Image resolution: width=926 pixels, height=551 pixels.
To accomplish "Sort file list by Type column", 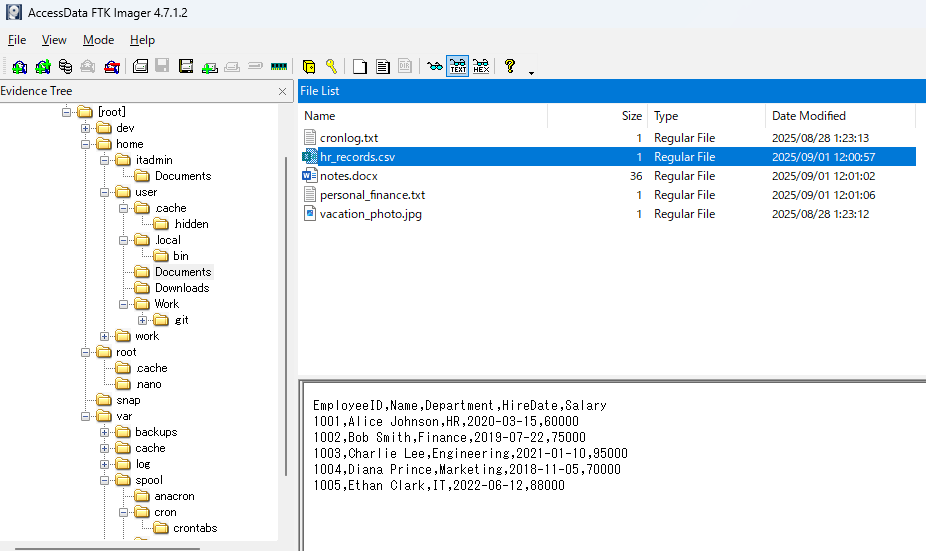I will point(707,116).
